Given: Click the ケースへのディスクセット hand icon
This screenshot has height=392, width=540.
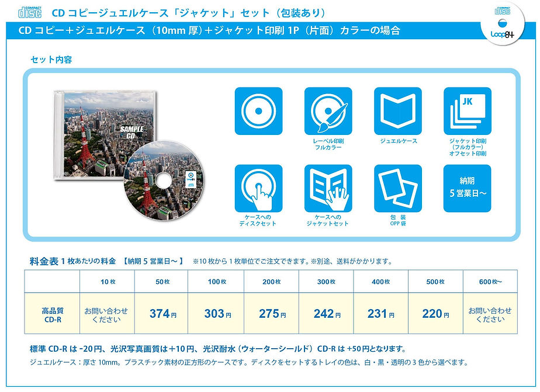Looking at the screenshot, I should click(x=259, y=188).
